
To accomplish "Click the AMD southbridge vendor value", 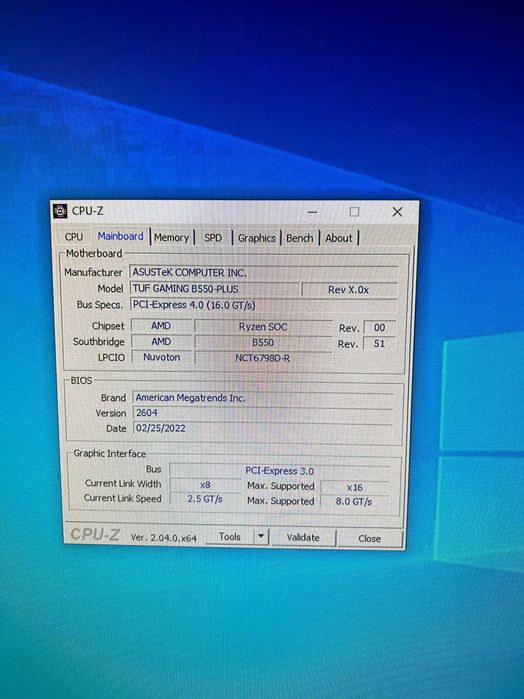I will 161,341.
